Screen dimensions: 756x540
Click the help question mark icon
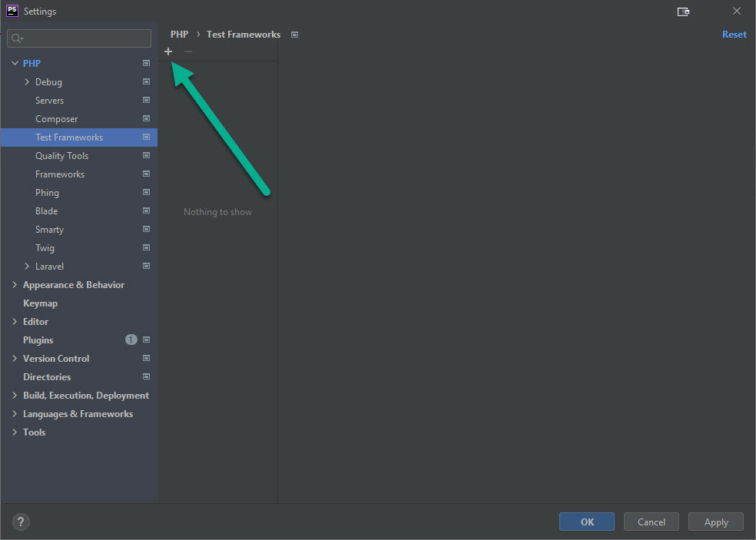pyautogui.click(x=22, y=522)
